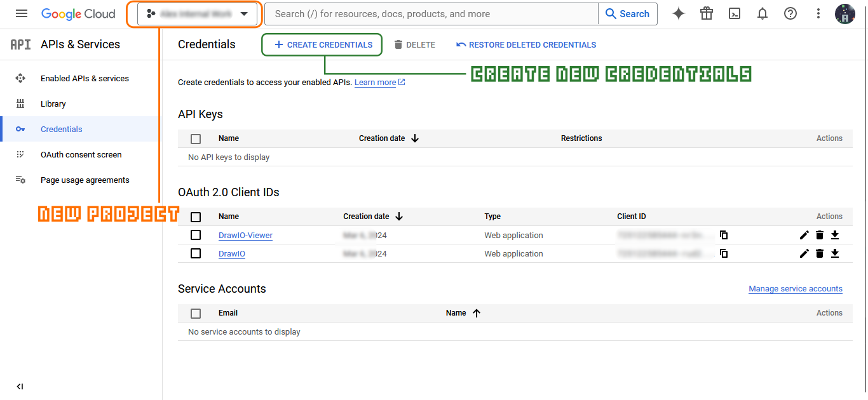This screenshot has width=868, height=400.
Task: Click the Delete button in the toolbar
Action: 414,44
